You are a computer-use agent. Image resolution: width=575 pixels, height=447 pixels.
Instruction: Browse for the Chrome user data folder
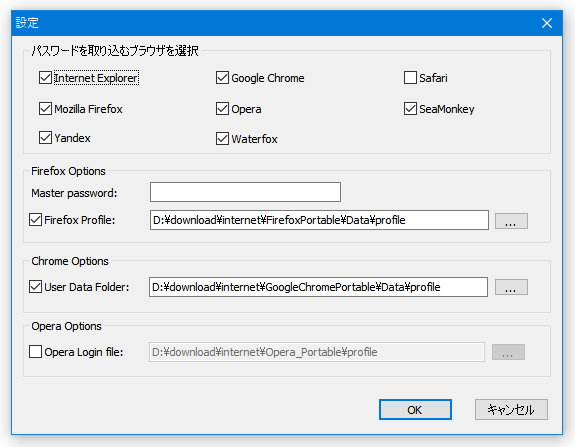(511, 287)
